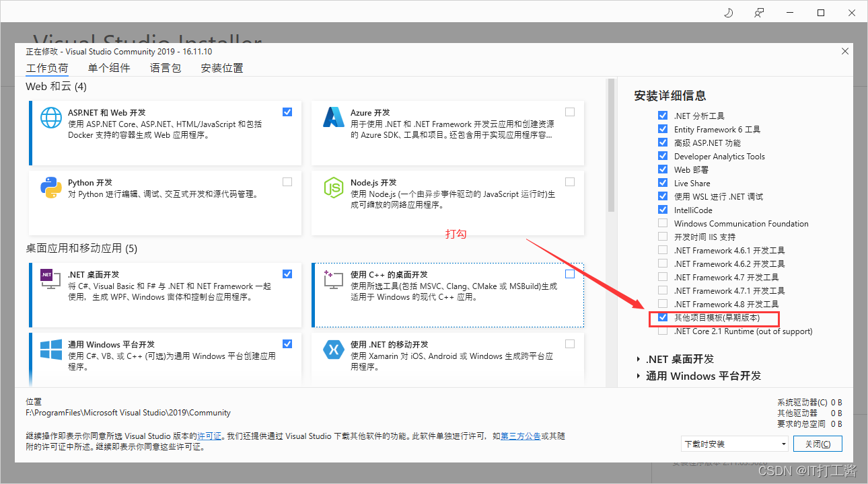Click the 要求的总空间 label
Viewport: 868px width, 484px height.
click(801, 424)
